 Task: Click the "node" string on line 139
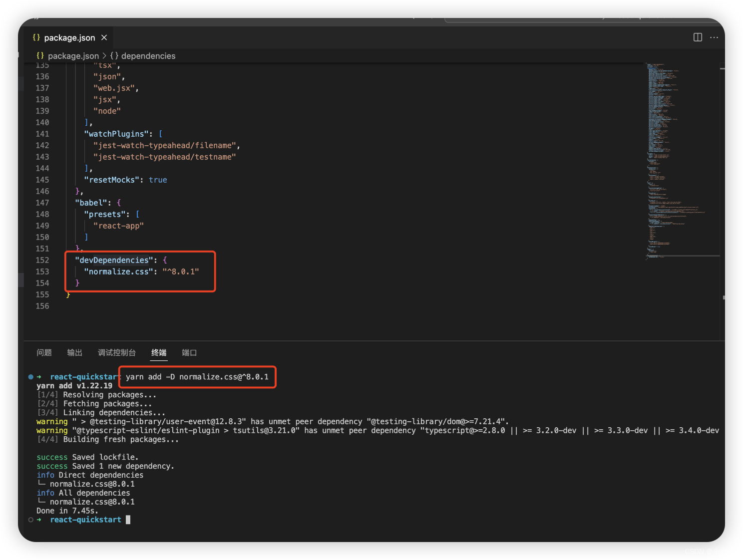(x=107, y=111)
